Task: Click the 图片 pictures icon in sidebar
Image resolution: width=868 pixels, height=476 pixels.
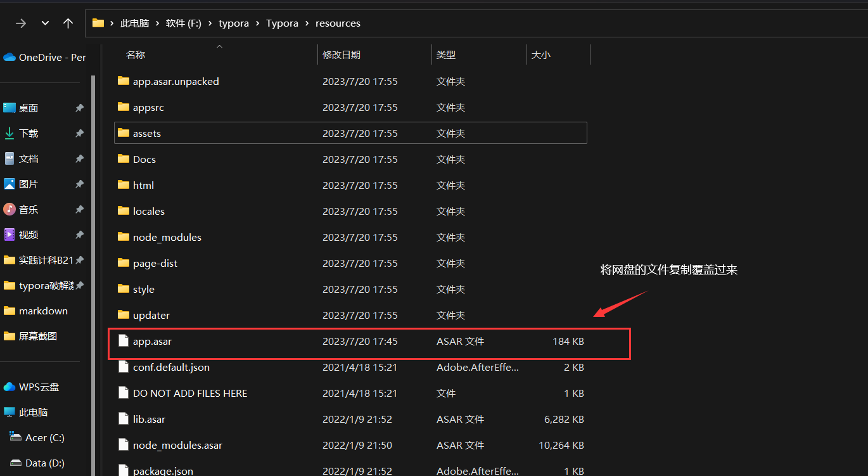Action: pos(10,184)
